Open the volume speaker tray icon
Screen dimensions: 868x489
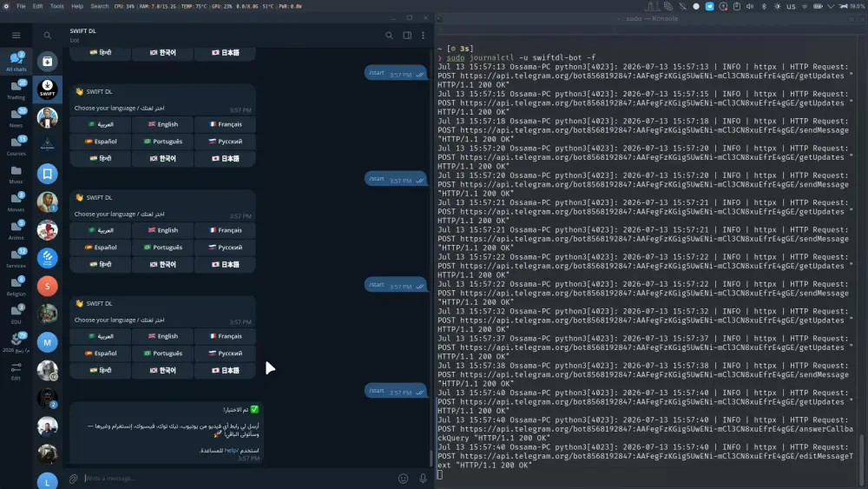(750, 6)
